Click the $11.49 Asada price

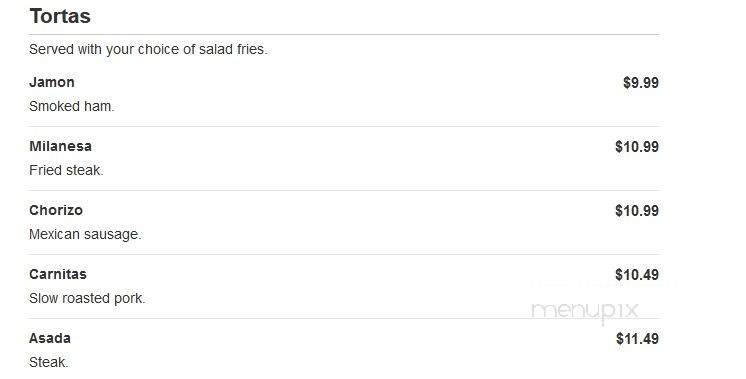[x=638, y=339]
